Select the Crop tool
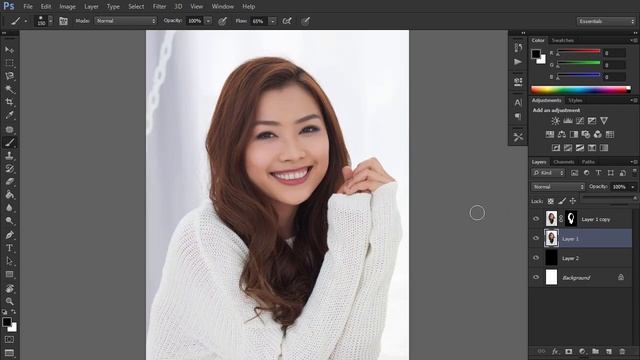This screenshot has height=360, width=640. click(x=9, y=102)
